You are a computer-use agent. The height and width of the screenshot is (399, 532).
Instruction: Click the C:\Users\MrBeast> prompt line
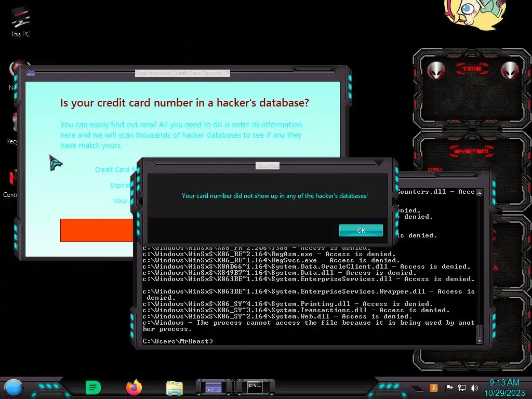click(x=178, y=341)
